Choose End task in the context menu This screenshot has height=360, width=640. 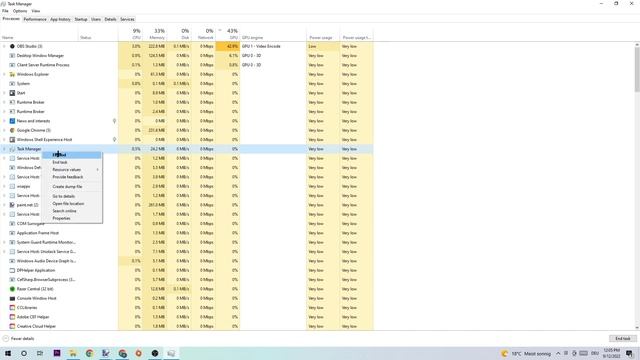tap(72, 162)
